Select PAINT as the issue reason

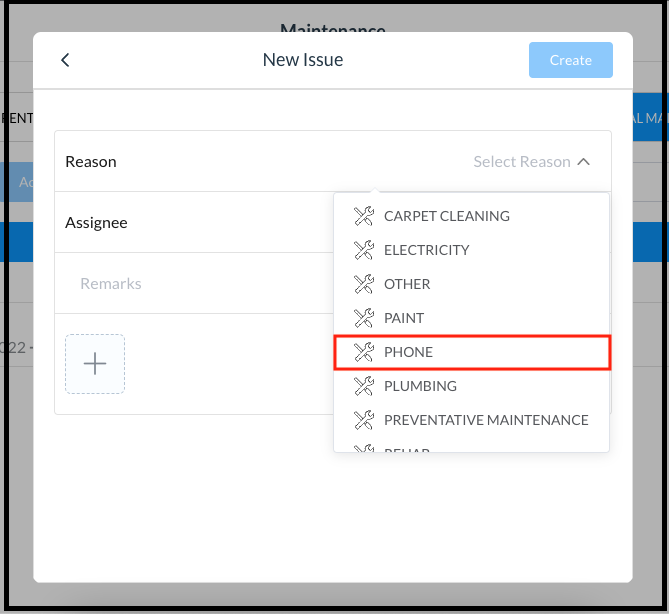click(404, 318)
